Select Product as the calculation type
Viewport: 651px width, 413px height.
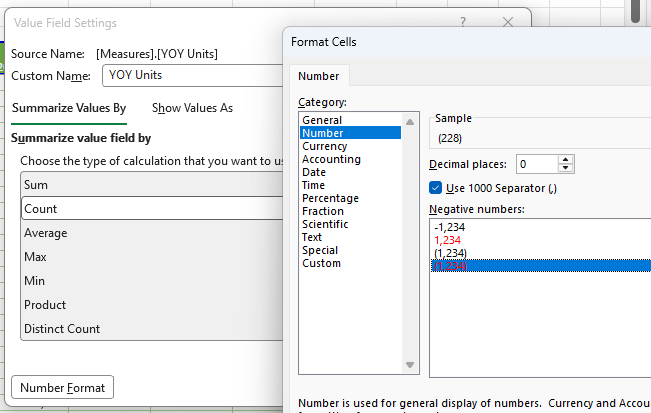pos(152,305)
